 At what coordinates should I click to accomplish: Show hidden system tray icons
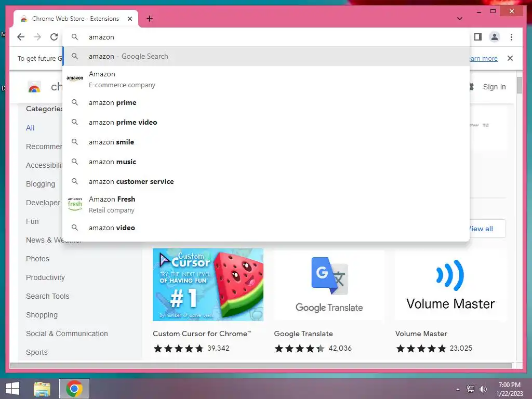458,389
